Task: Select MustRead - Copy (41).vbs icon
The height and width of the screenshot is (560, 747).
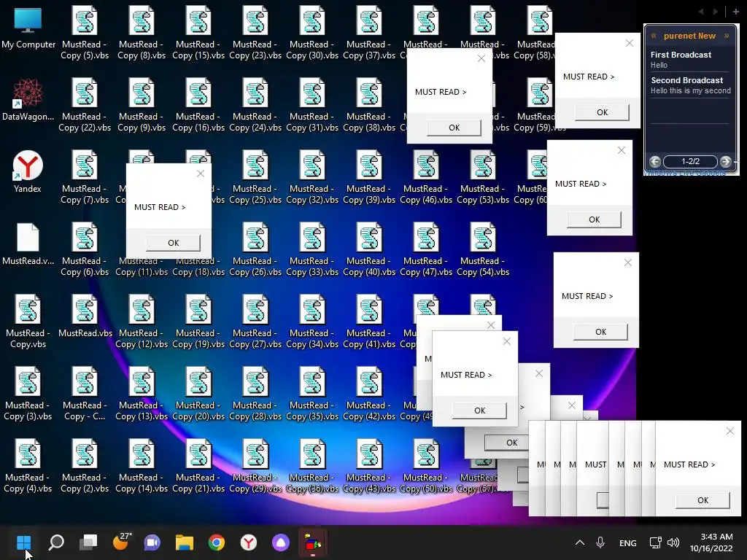Action: pyautogui.click(x=369, y=322)
